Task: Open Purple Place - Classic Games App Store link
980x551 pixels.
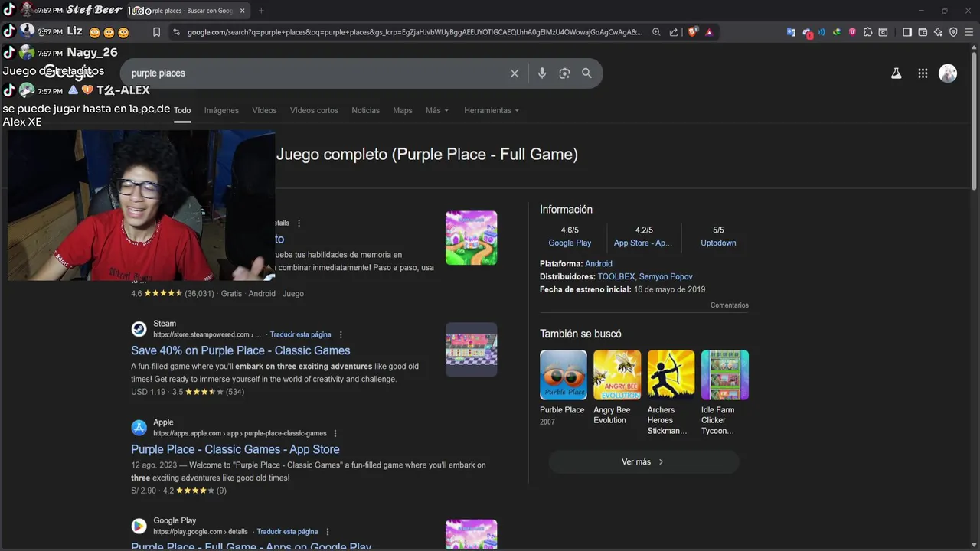Action: (x=235, y=449)
